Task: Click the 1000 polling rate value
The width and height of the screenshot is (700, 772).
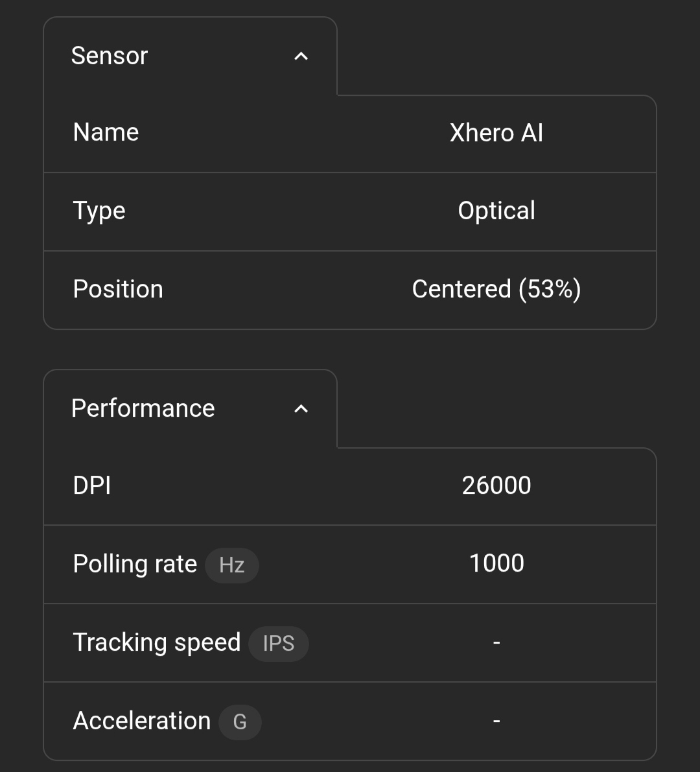Action: (x=496, y=565)
